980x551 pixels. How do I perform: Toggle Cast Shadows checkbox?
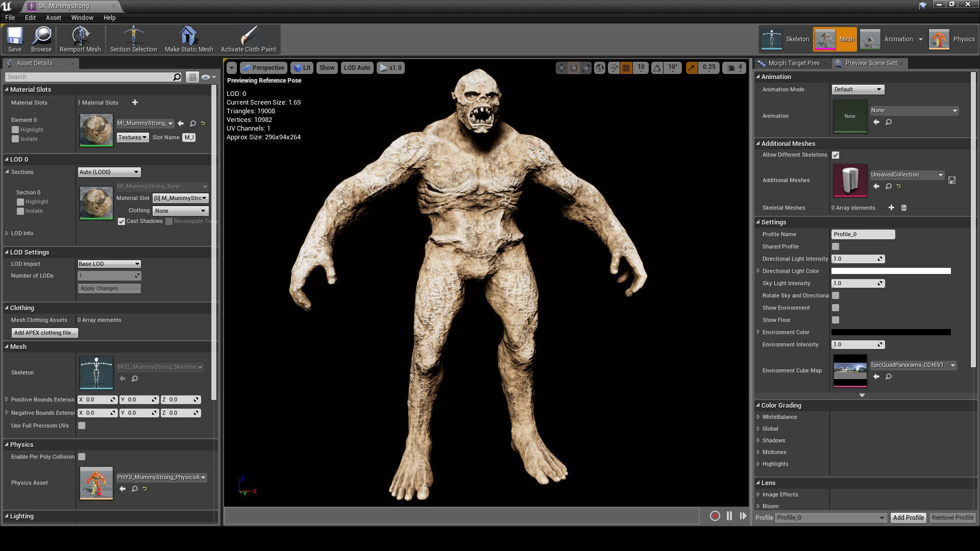[x=121, y=221]
